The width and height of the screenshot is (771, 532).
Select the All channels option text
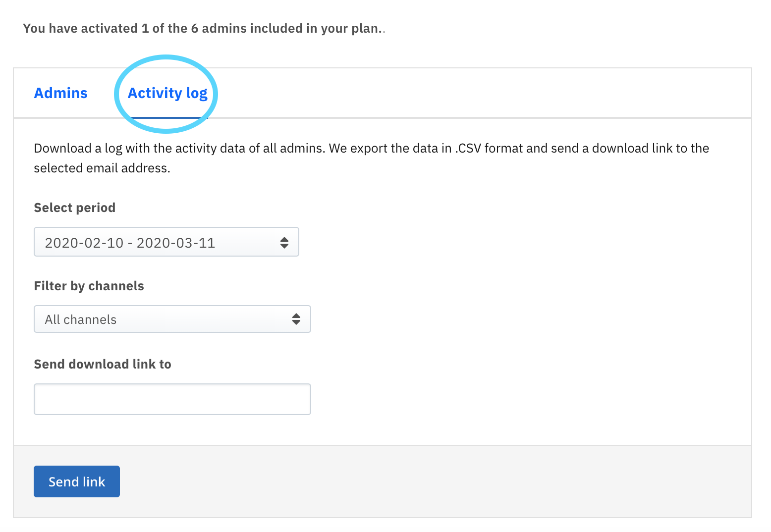81,319
